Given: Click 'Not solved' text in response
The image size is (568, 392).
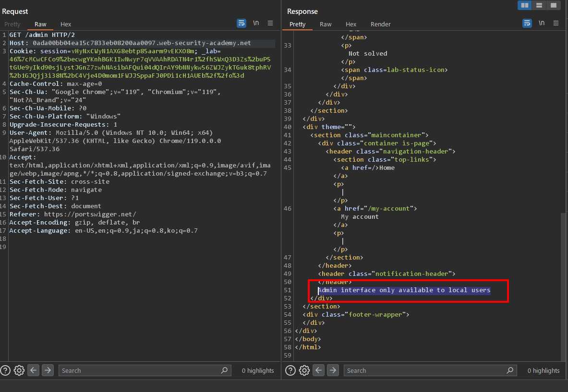Looking at the screenshot, I should [x=368, y=53].
